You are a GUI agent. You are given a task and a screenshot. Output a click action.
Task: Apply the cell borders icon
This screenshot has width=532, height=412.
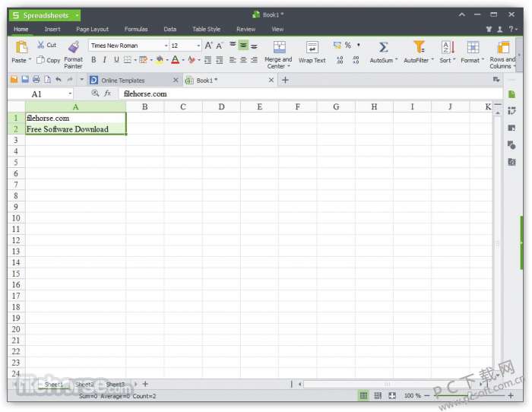(127, 60)
